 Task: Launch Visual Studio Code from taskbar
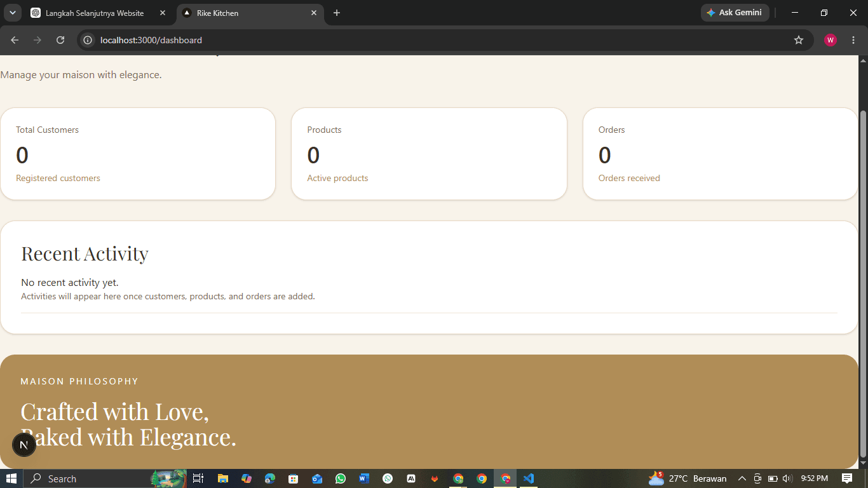[x=529, y=478]
